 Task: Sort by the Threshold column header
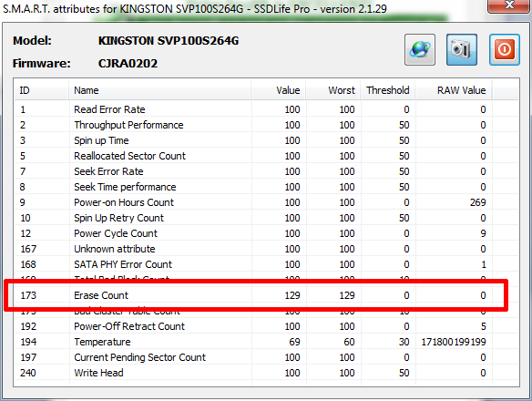(x=388, y=90)
